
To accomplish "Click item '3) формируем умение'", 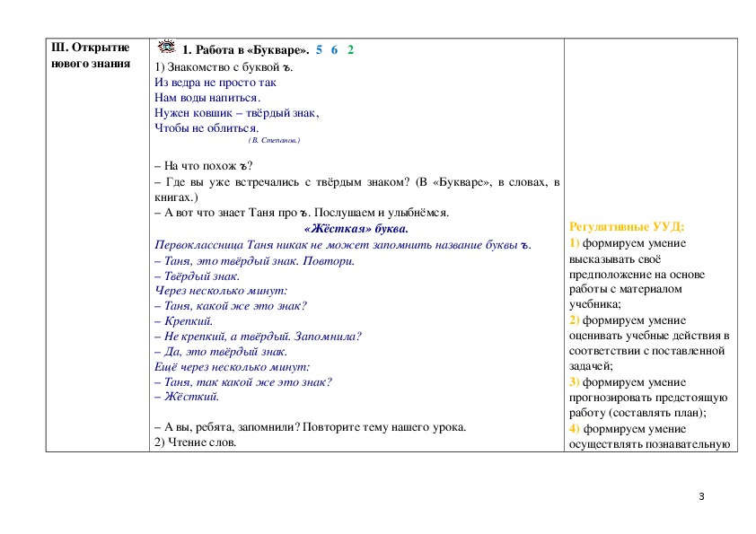I will tap(628, 382).
